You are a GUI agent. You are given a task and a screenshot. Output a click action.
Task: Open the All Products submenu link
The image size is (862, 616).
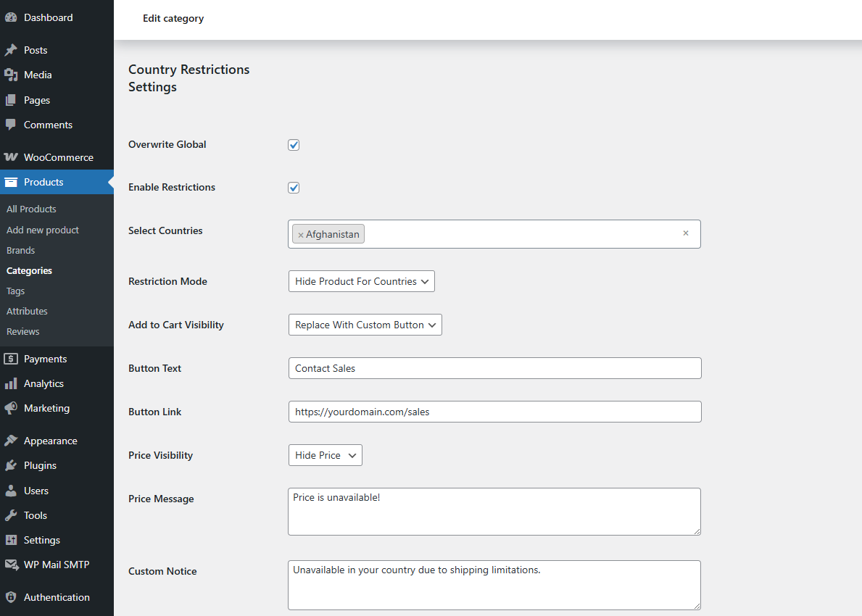31,209
